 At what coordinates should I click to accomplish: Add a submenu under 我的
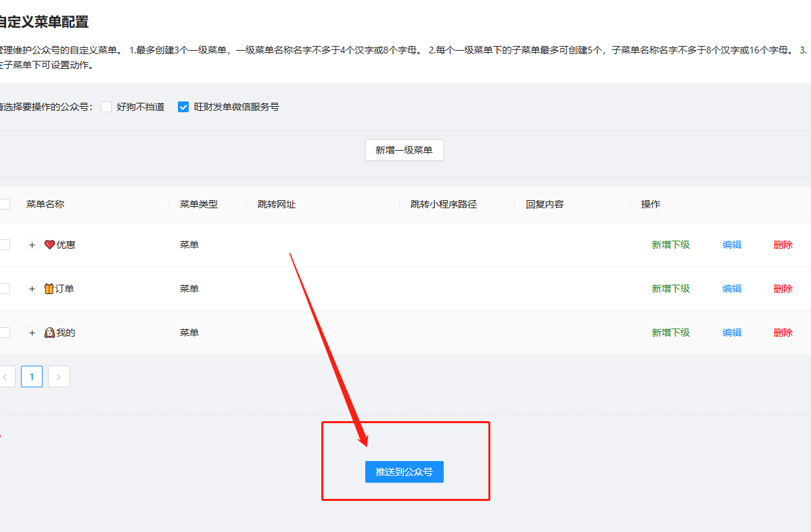click(670, 333)
